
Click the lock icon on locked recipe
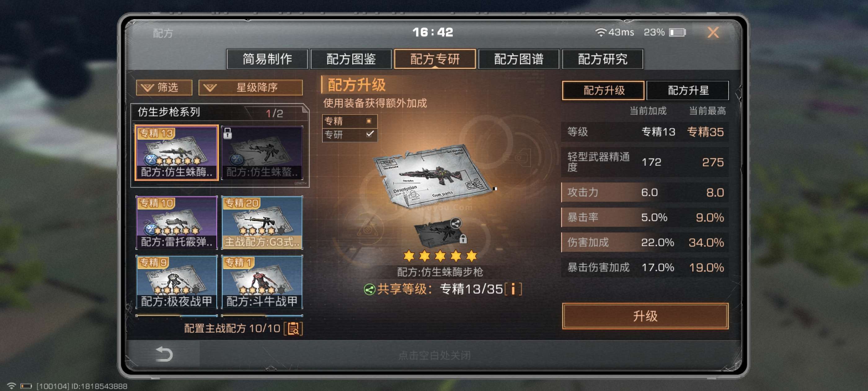click(x=228, y=133)
